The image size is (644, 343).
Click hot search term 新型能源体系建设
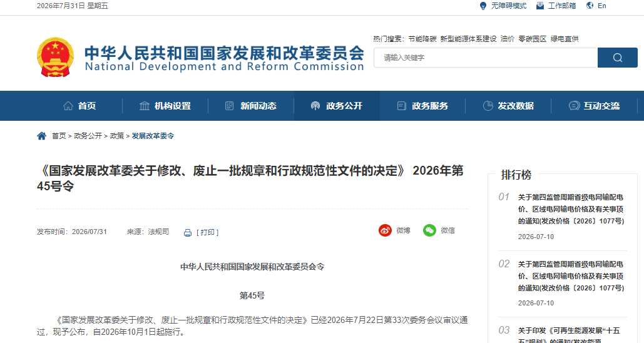point(468,39)
